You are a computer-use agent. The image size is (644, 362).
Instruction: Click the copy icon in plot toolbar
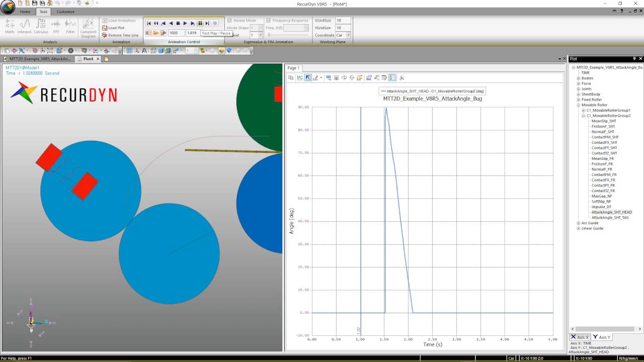pos(291,77)
